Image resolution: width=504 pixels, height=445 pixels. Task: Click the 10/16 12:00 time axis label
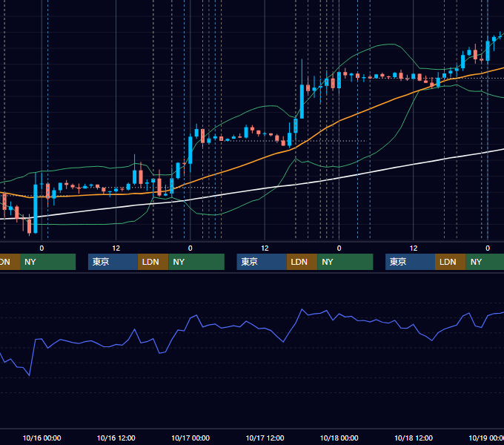point(116,438)
